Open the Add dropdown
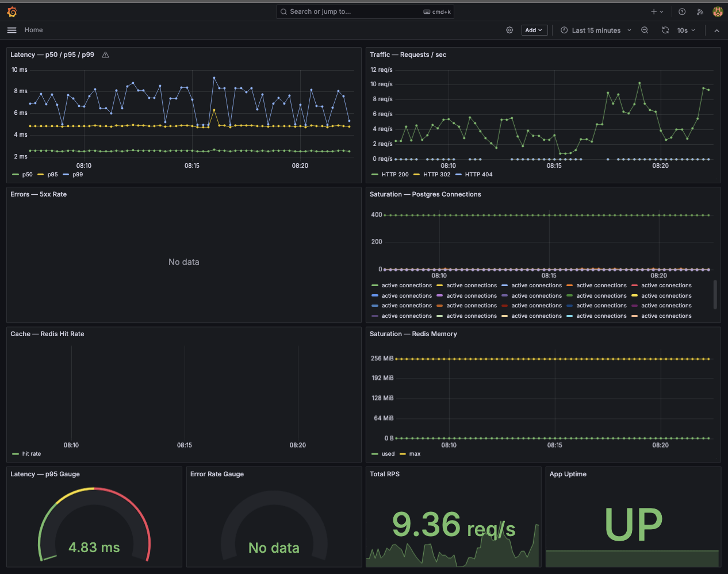 pos(534,30)
